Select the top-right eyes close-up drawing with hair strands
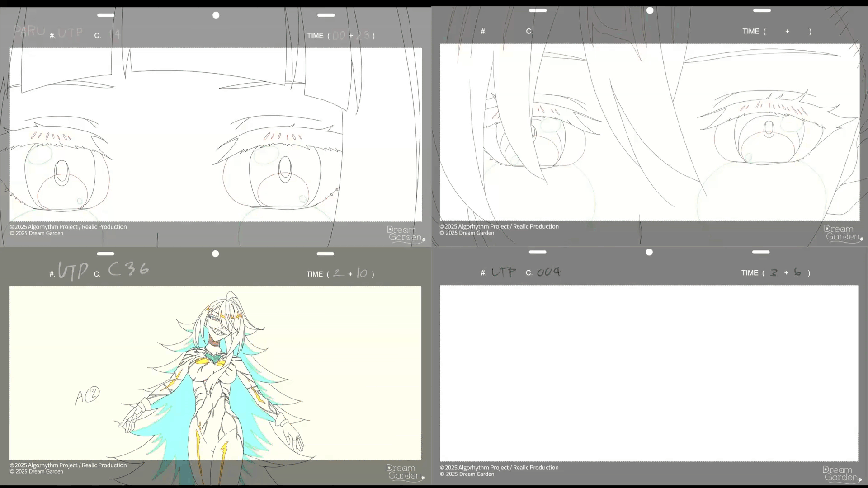 click(x=650, y=132)
